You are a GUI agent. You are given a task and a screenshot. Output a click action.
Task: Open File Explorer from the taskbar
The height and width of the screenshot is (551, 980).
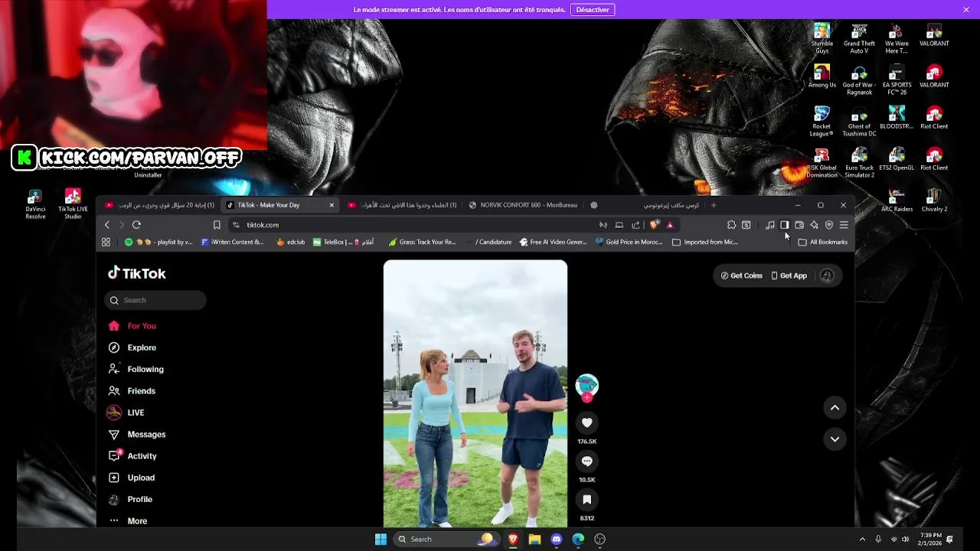pos(535,539)
